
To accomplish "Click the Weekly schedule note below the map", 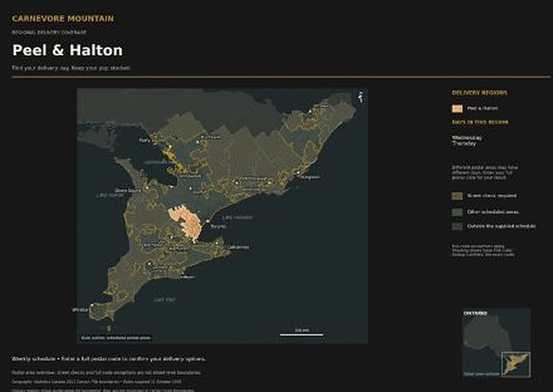I will pos(109,358).
